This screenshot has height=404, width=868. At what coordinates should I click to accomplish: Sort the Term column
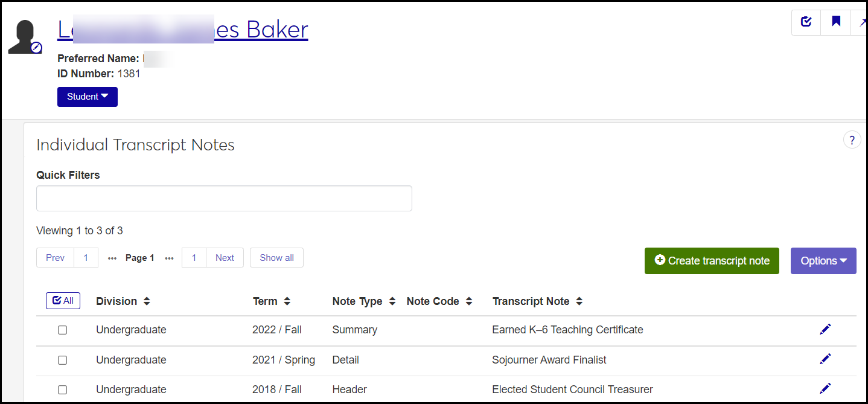287,301
